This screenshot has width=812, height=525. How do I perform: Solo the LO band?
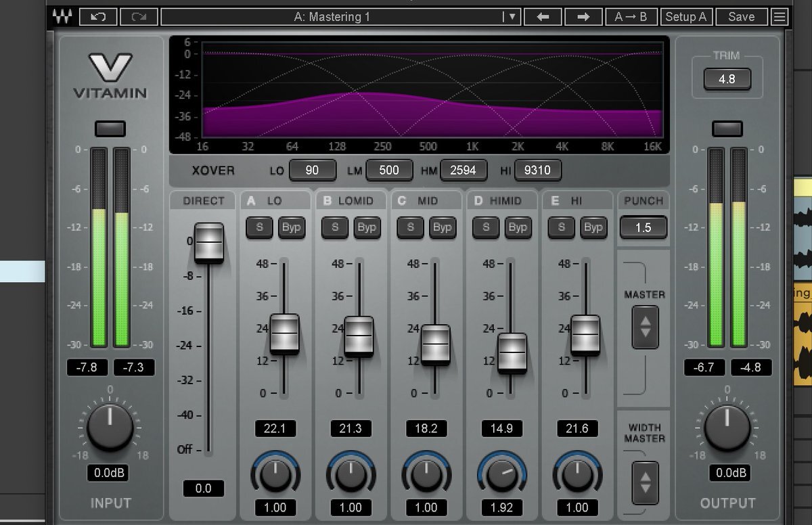(259, 227)
